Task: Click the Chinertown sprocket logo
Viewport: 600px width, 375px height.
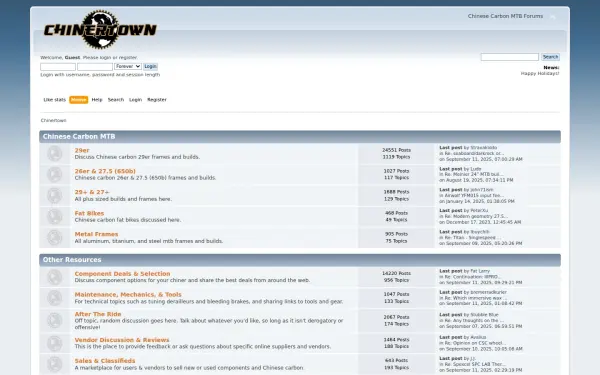Action: 100,29
